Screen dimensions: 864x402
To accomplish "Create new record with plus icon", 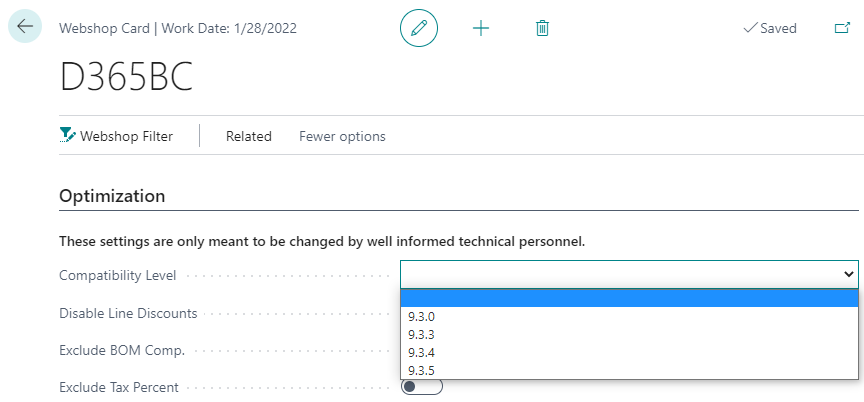I will point(481,28).
